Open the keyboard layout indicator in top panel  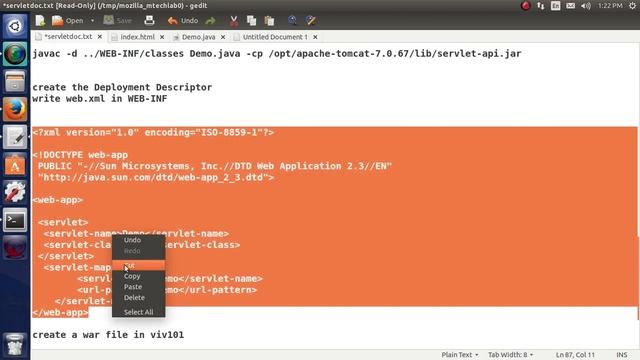(x=556, y=6)
